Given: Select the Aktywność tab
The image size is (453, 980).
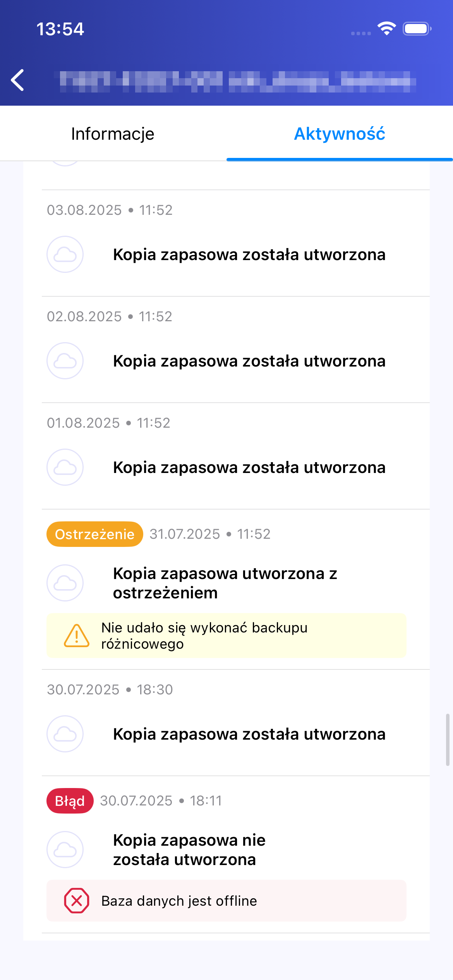Looking at the screenshot, I should pyautogui.click(x=340, y=134).
